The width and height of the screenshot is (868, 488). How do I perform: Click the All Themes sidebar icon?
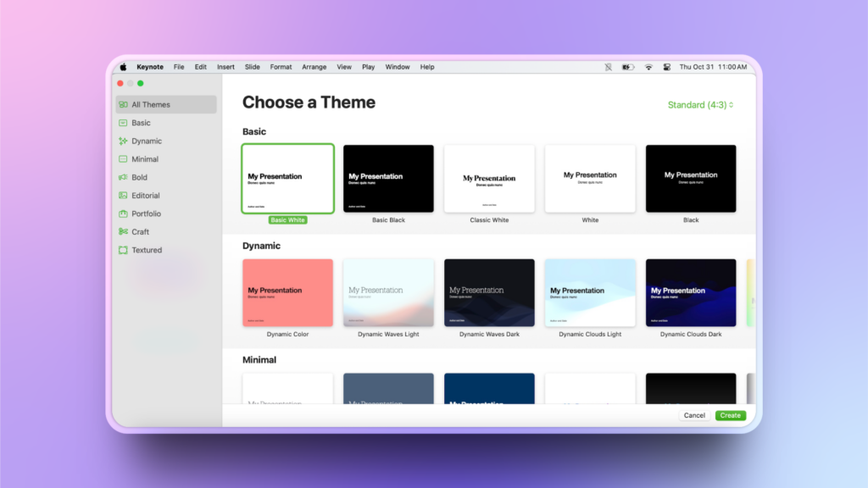click(124, 105)
